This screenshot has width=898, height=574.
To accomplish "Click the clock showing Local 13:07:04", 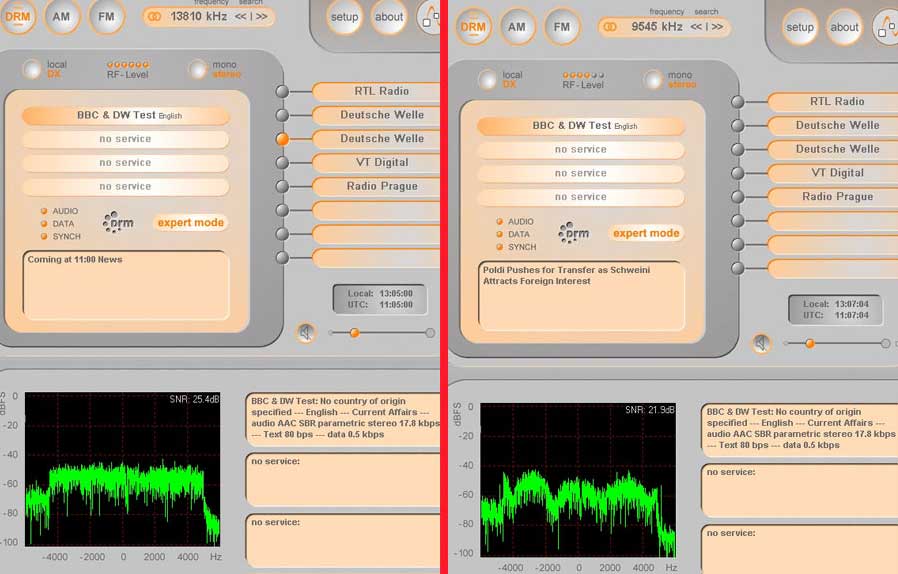I will (x=835, y=309).
